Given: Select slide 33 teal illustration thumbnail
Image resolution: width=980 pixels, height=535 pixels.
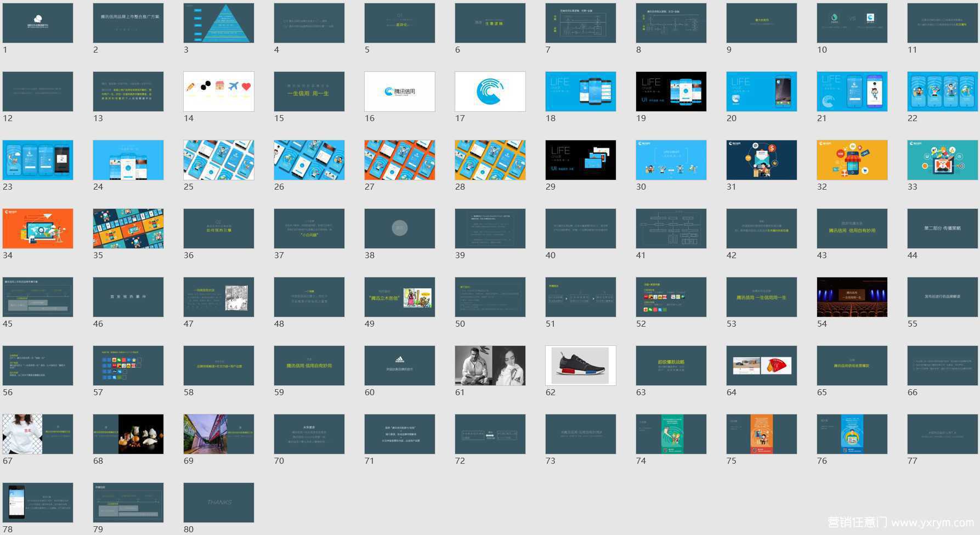Looking at the screenshot, I should click(x=943, y=160).
